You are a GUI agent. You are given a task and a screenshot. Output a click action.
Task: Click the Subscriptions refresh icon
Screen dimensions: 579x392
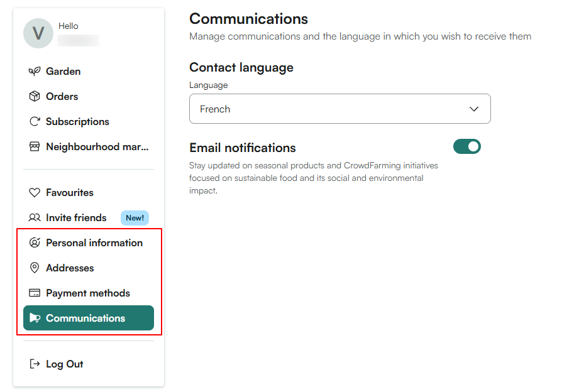coord(35,122)
